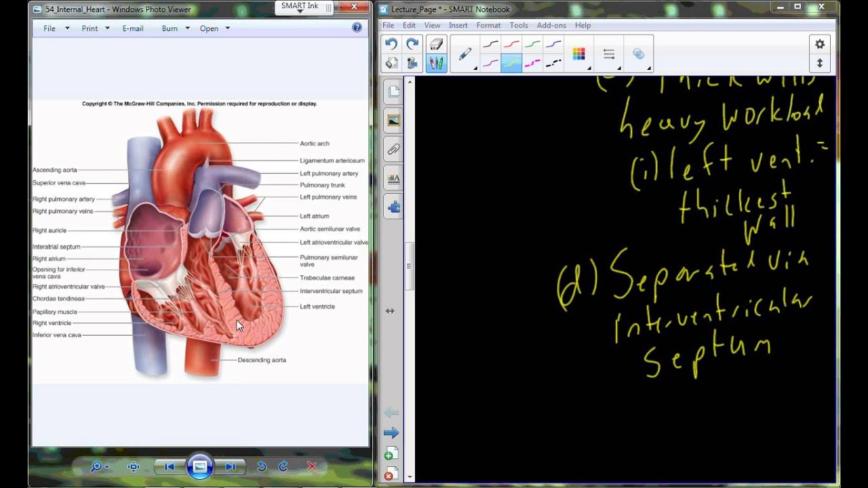
Task: Open the Add-ons puzzle piece side tab
Action: (393, 207)
